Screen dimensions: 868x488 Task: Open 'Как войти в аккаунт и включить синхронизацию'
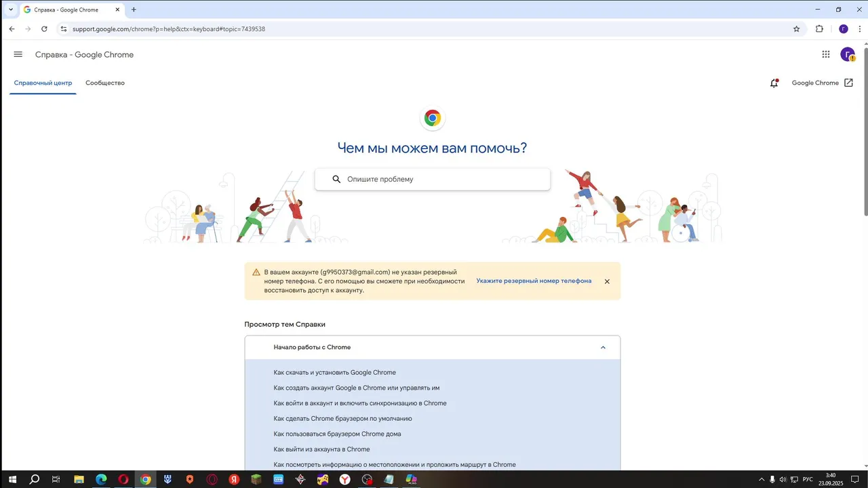click(360, 403)
